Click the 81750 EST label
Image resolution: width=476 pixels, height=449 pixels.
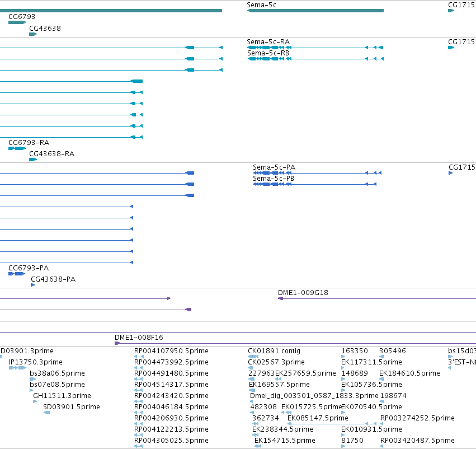(x=352, y=441)
